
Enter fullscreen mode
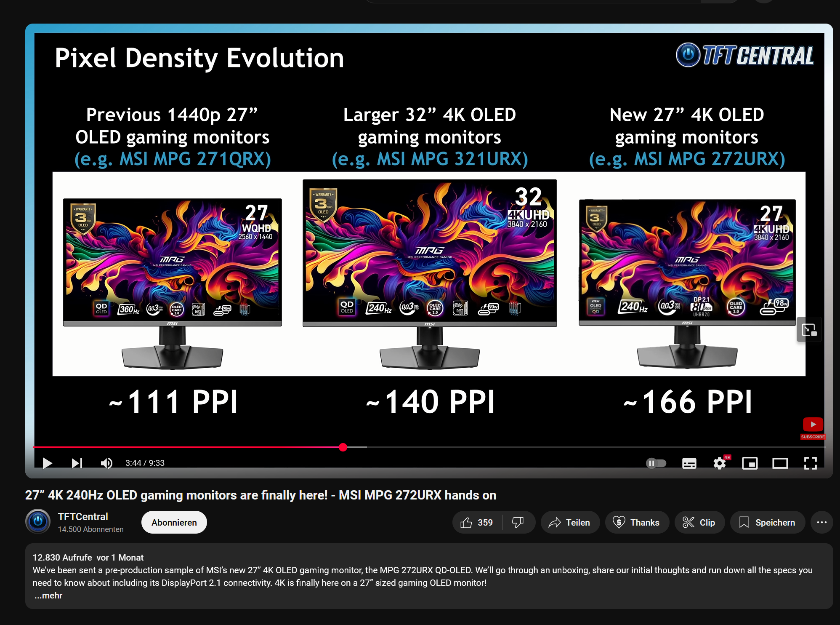(810, 463)
